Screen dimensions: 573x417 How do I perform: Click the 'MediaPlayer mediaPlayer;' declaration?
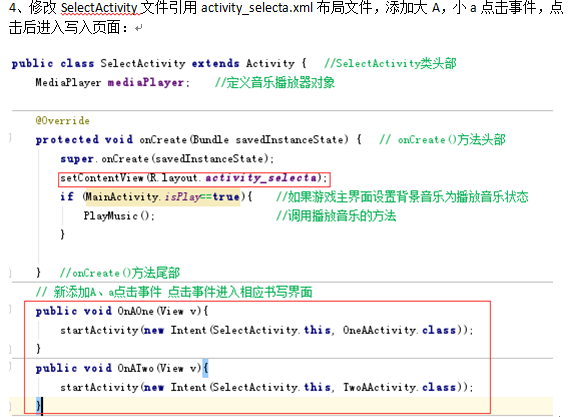[x=113, y=83]
